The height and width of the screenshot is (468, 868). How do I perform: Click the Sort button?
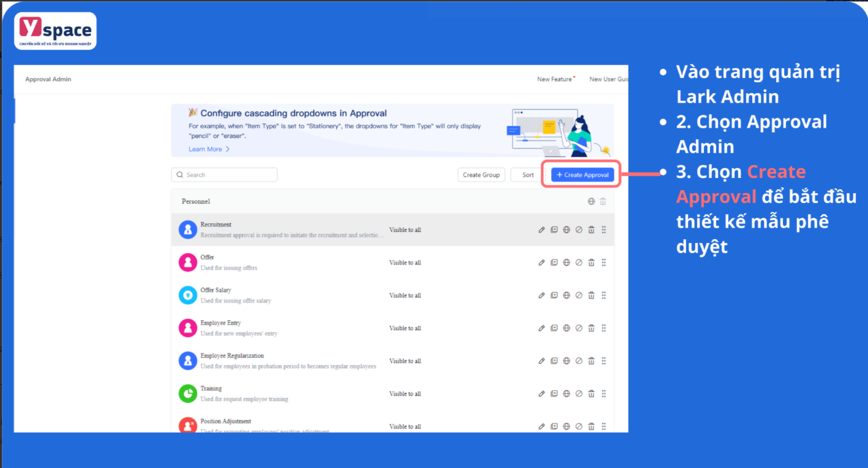tap(528, 175)
